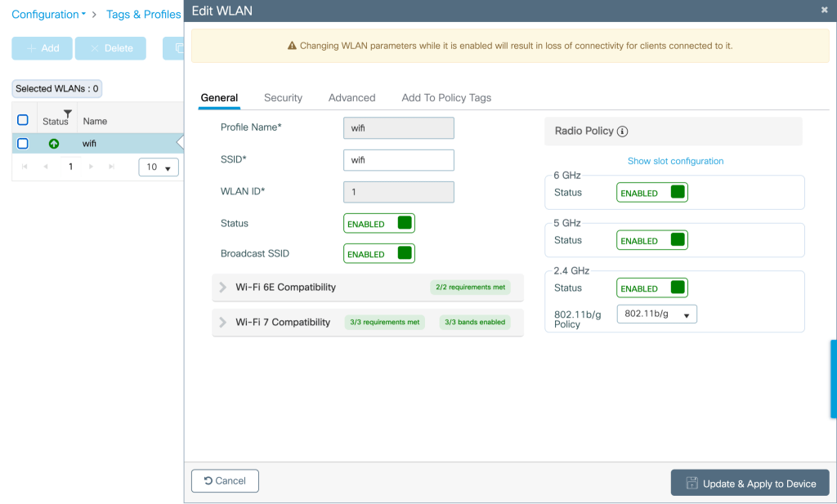Screen dimensions: 837x504
Task: Toggle the WLAN Status switch
Action: [379, 223]
